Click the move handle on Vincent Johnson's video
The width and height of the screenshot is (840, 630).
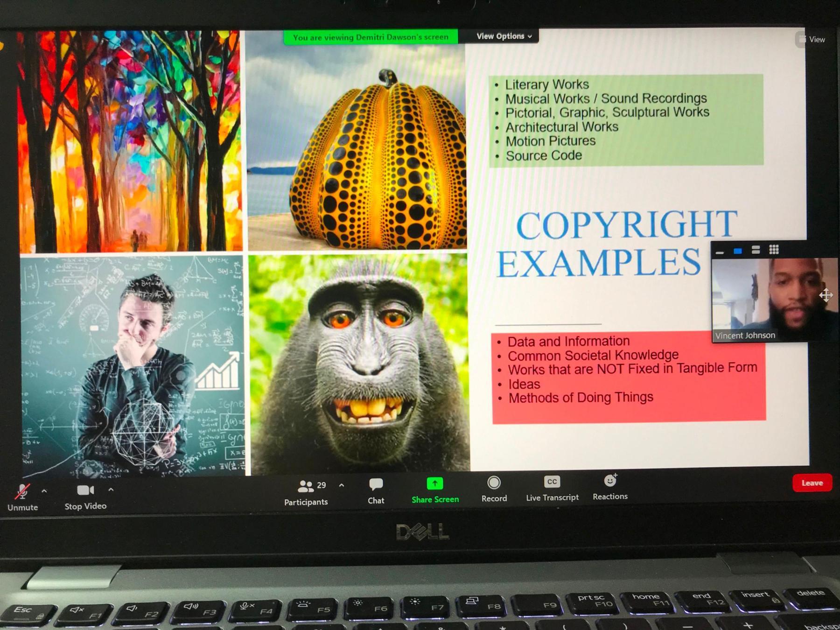827,295
